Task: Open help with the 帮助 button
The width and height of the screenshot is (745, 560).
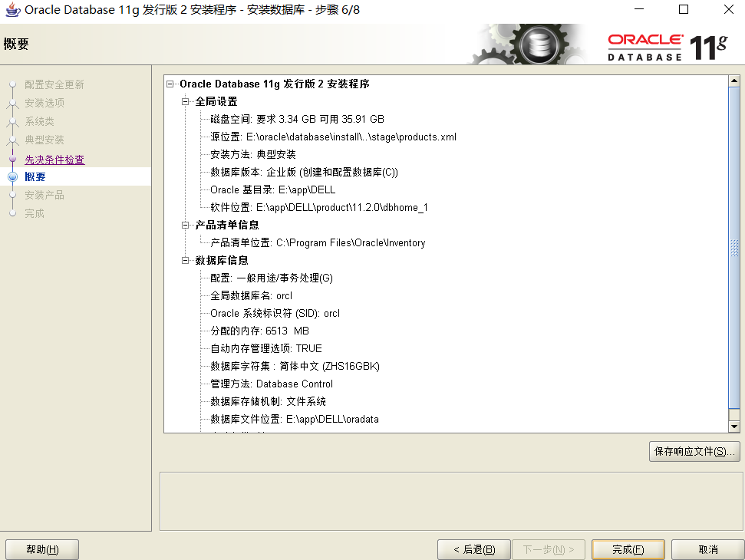Action: click(41, 549)
